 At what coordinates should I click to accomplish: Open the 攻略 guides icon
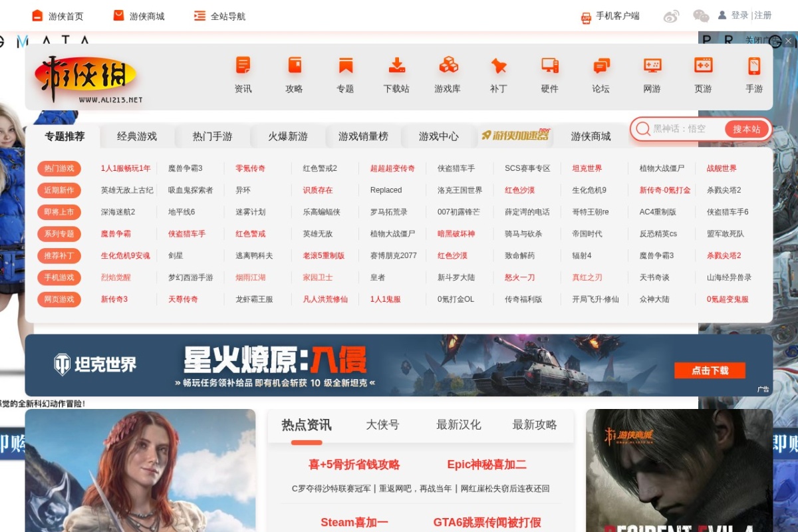pos(294,65)
